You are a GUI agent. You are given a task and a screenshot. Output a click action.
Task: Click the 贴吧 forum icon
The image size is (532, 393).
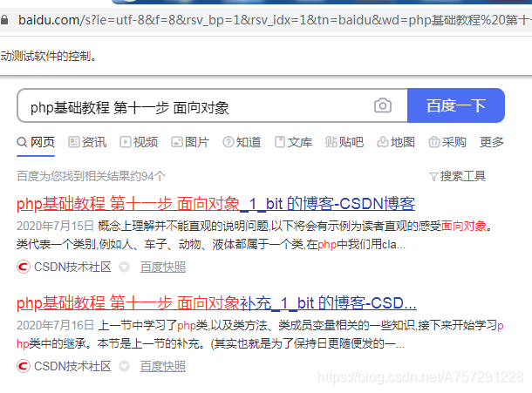[331, 142]
